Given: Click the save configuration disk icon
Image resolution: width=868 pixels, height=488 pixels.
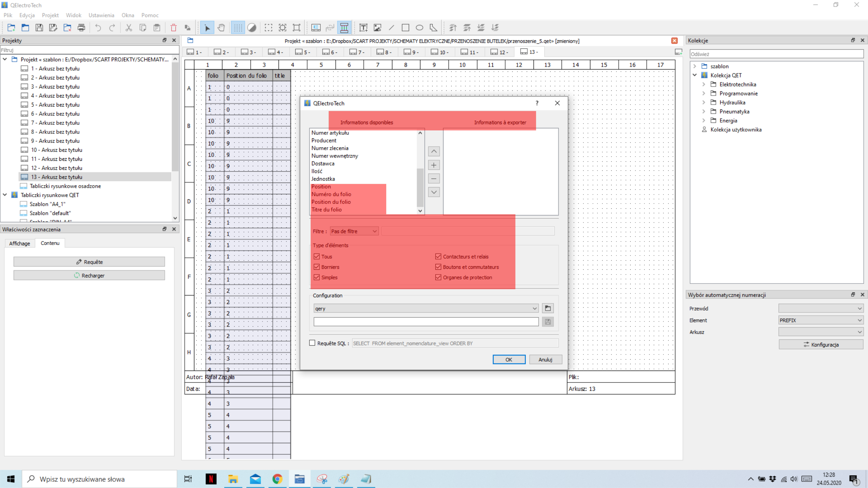Looking at the screenshot, I should pos(547,322).
